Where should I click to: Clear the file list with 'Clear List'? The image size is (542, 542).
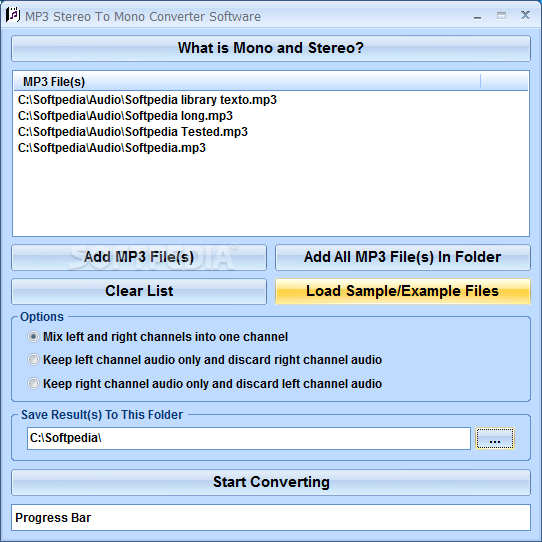tap(139, 291)
